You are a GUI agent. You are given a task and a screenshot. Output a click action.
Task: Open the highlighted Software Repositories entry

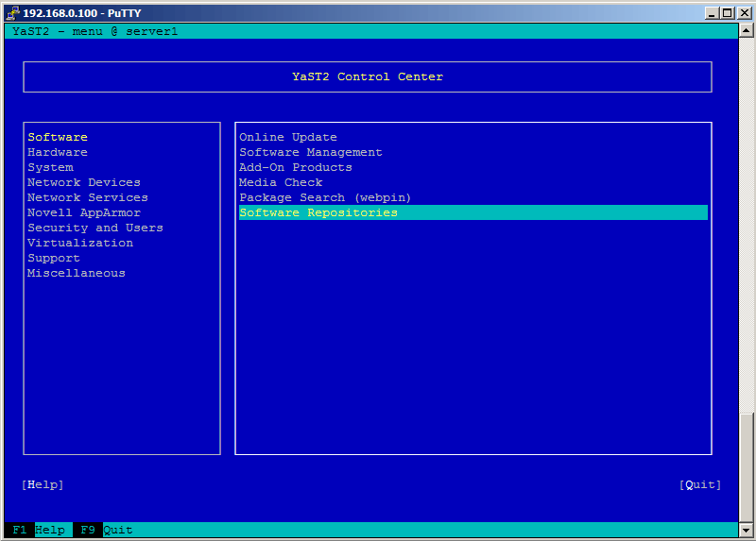[x=473, y=212]
